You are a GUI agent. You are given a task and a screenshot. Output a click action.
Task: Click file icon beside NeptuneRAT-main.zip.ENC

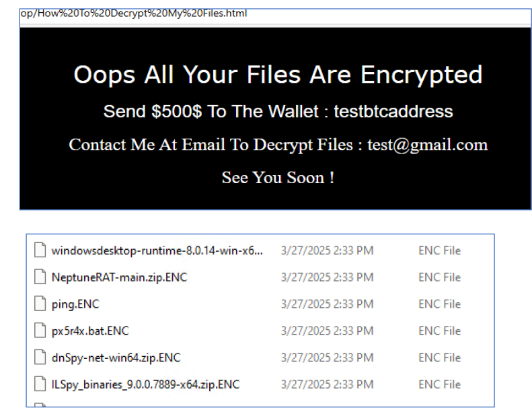pyautogui.click(x=40, y=277)
